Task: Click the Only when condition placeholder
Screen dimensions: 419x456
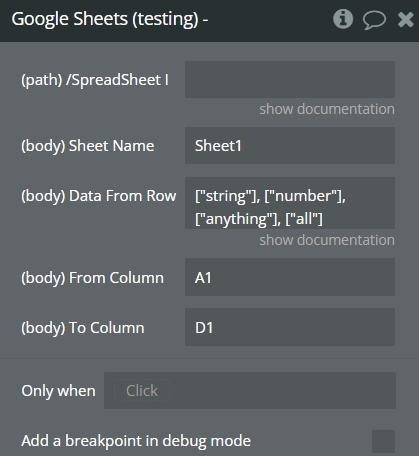Action: [142, 391]
